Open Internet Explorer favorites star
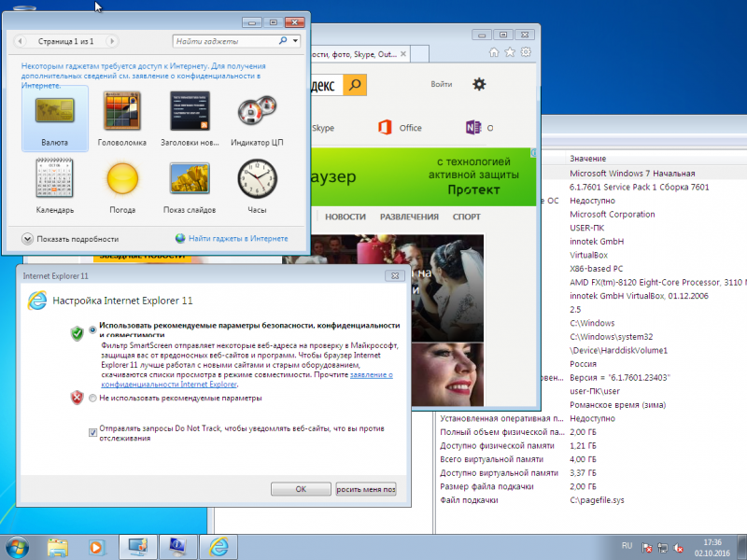Screen dimensions: 747x560 pyautogui.click(x=510, y=52)
